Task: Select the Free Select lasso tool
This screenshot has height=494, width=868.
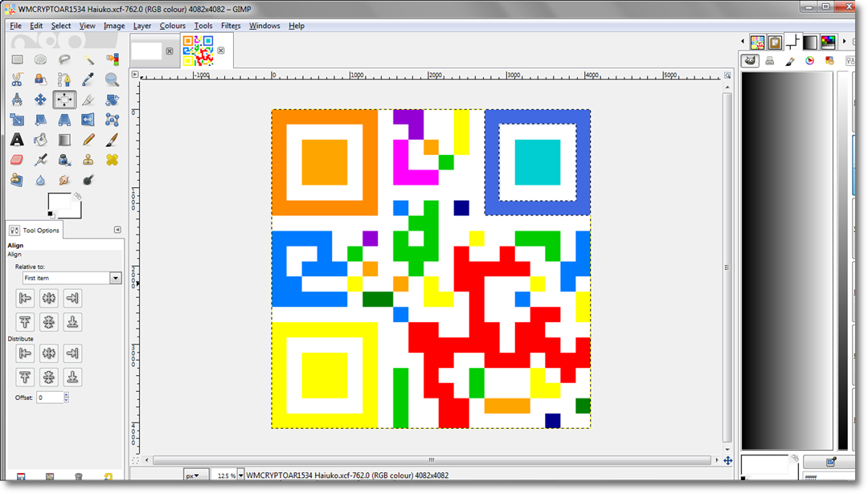Action: tap(64, 59)
